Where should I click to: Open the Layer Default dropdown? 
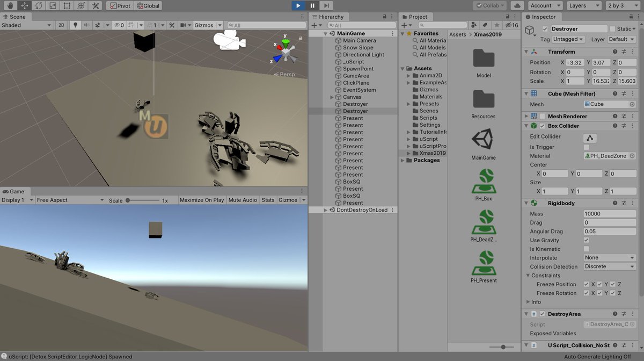621,39
